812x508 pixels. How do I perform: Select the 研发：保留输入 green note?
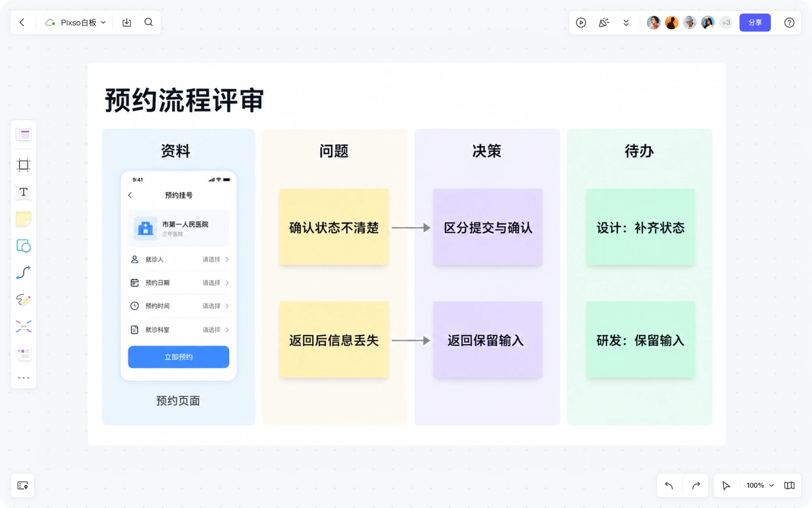[640, 340]
